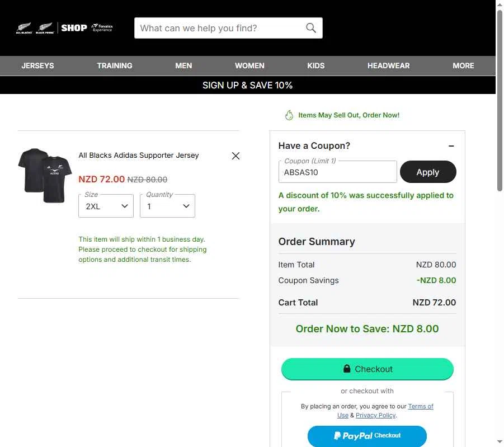
Task: Click the Cart Total label
Action: (298, 303)
